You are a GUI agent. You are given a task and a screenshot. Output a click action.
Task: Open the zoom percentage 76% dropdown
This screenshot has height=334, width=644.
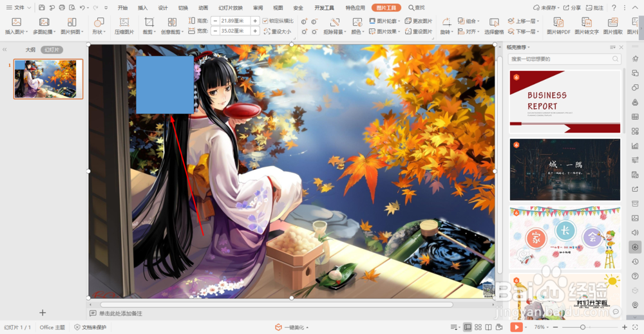[x=542, y=327]
